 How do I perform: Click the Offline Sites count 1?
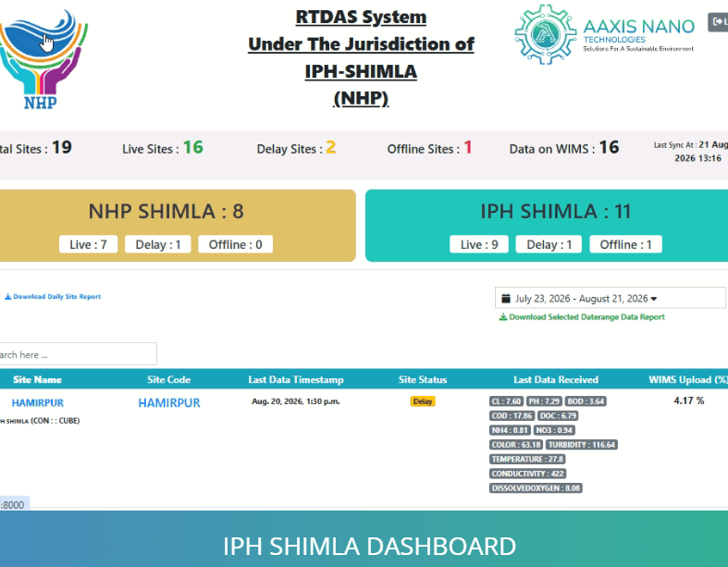tap(468, 147)
